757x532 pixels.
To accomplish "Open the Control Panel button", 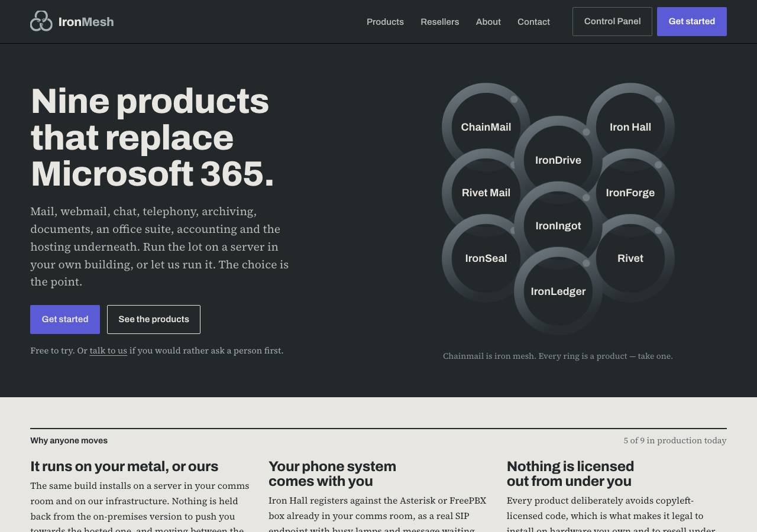I will point(612,21).
